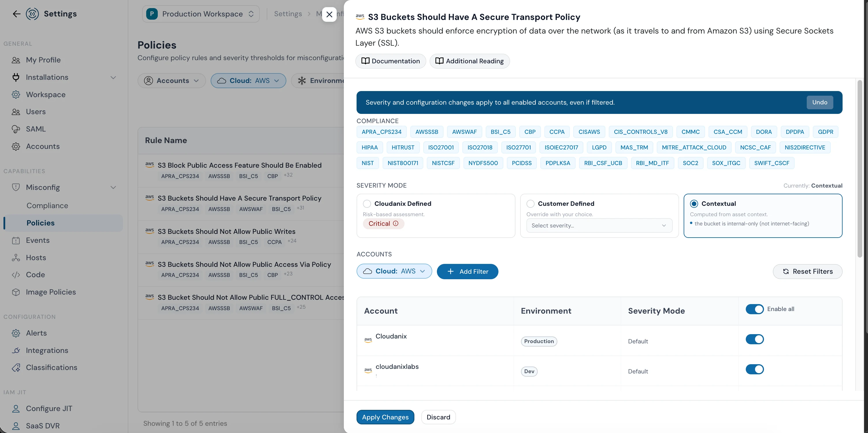The height and width of the screenshot is (433, 868).
Task: Click the Misconfig shield icon
Action: click(x=16, y=187)
